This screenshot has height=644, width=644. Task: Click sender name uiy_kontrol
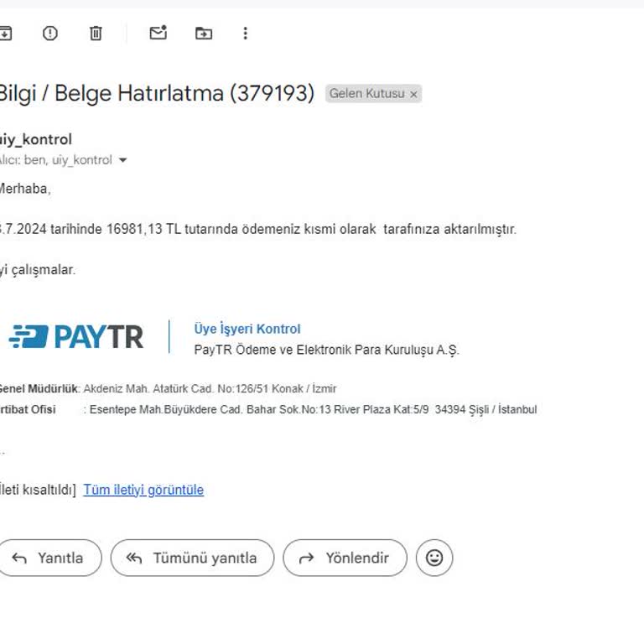(36, 140)
